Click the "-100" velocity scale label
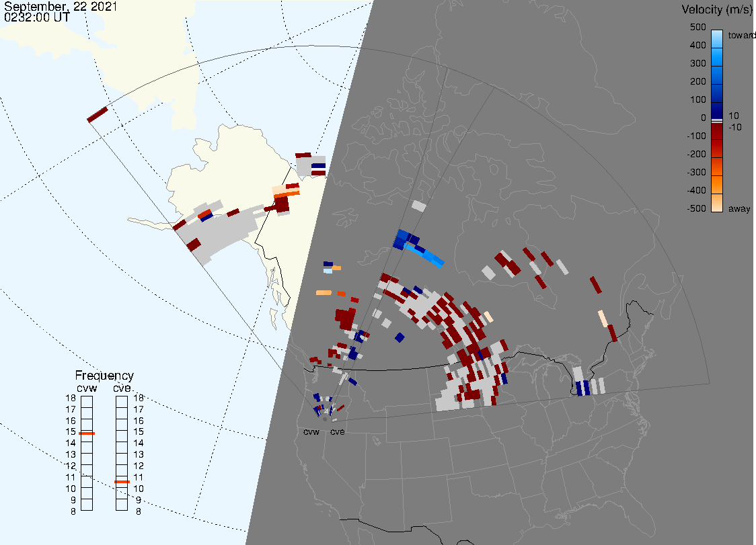Viewport: 756px width, 545px height. (696, 136)
